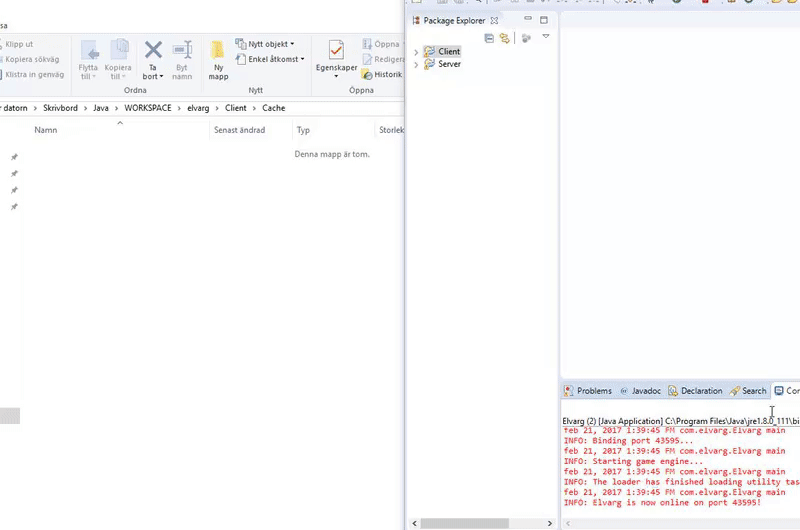Maximize the Package Explorer view

point(544,20)
